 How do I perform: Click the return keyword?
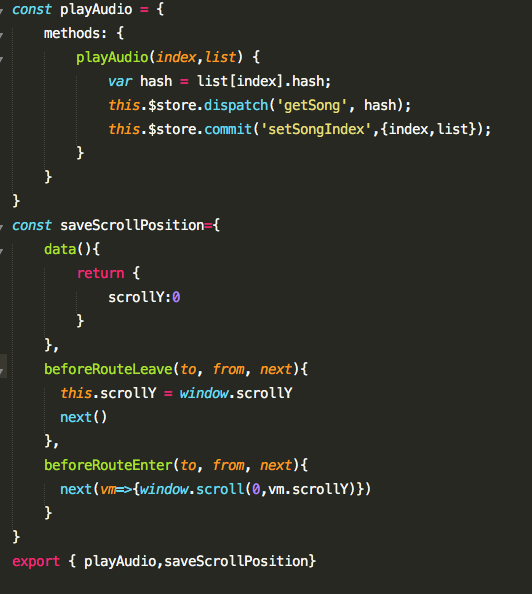100,273
